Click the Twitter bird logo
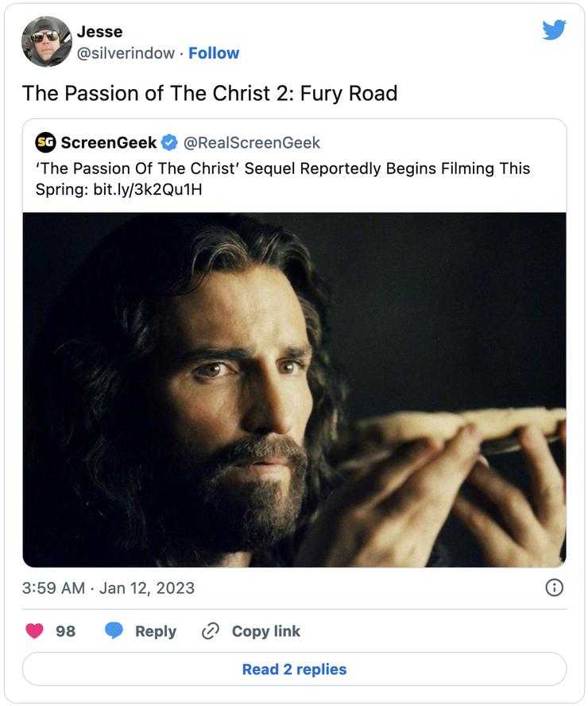The image size is (588, 706). point(554,30)
